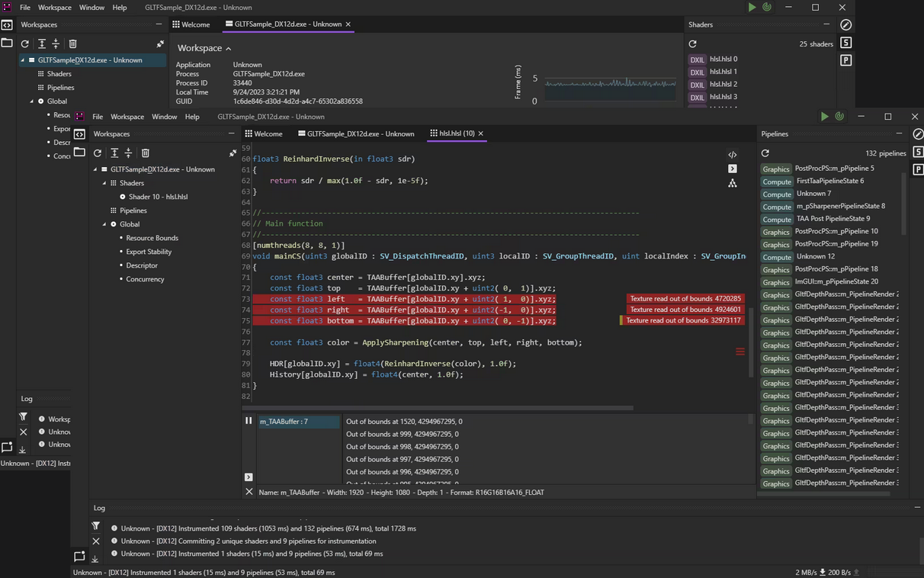Refresh the Shaders panel list

tap(692, 44)
